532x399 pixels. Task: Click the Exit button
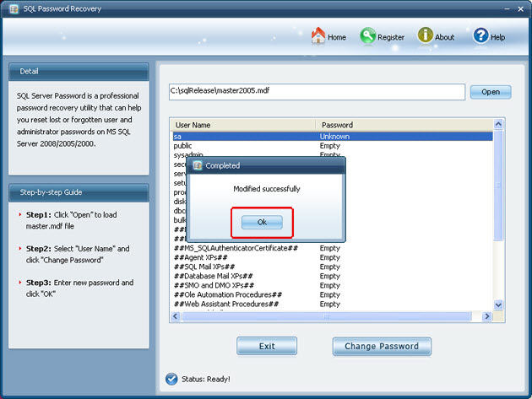click(x=267, y=346)
